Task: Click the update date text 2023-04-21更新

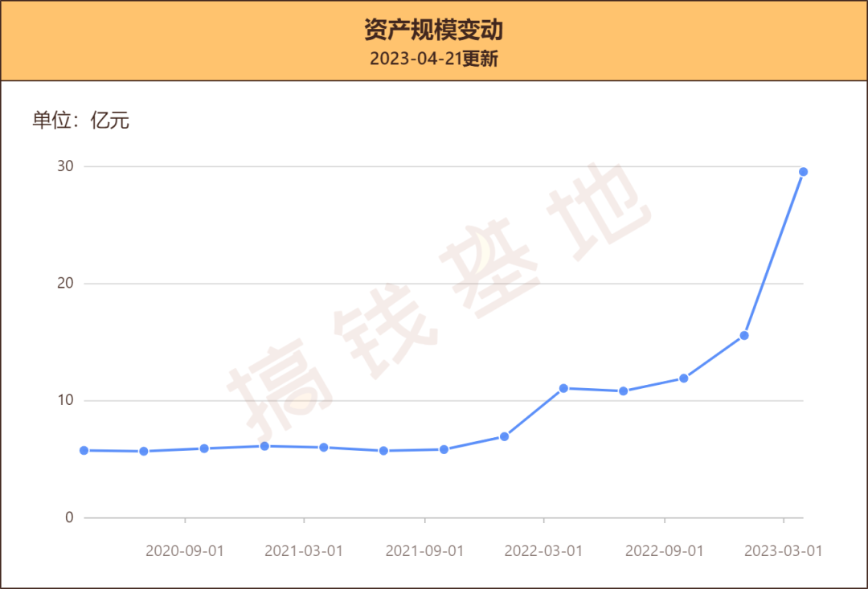Action: coord(434,59)
